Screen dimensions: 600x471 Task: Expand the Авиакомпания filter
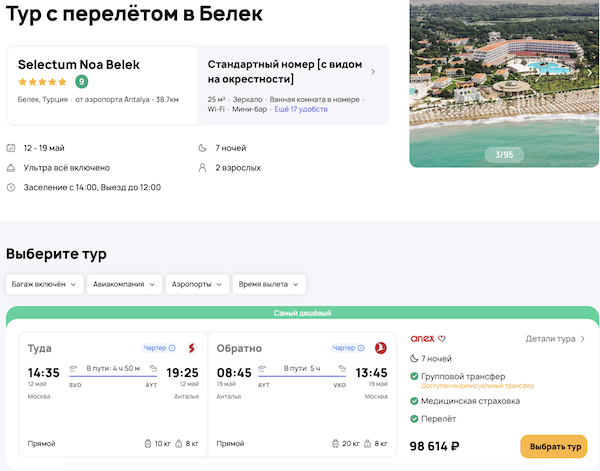coord(124,285)
